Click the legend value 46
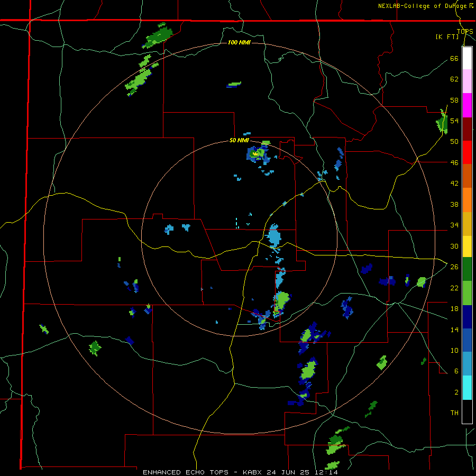 click(454, 162)
